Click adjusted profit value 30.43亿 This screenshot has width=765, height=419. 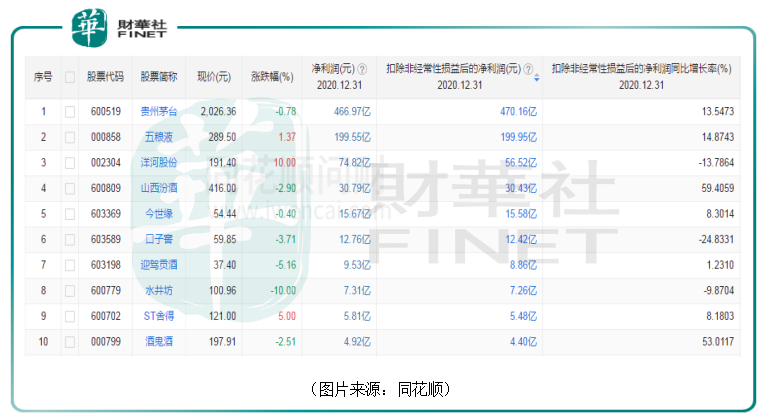click(x=521, y=188)
